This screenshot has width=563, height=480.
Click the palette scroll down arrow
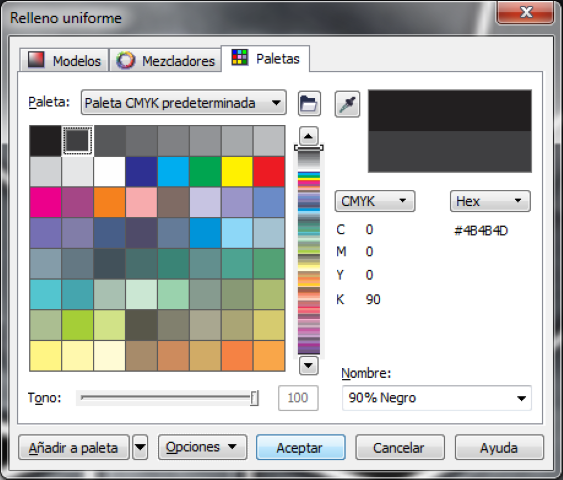pos(308,366)
